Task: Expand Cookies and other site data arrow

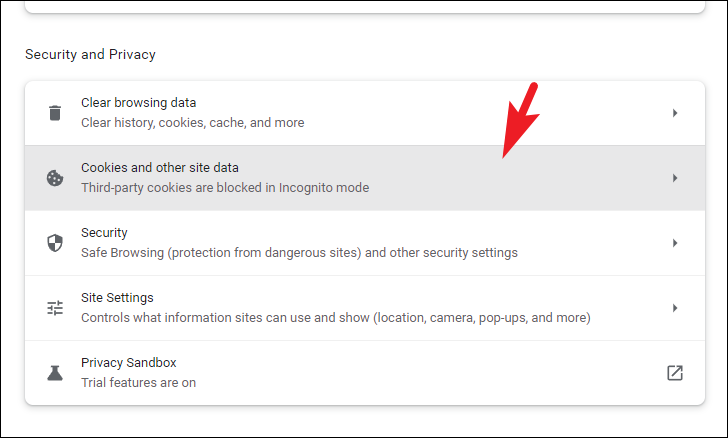Action: pos(675,178)
